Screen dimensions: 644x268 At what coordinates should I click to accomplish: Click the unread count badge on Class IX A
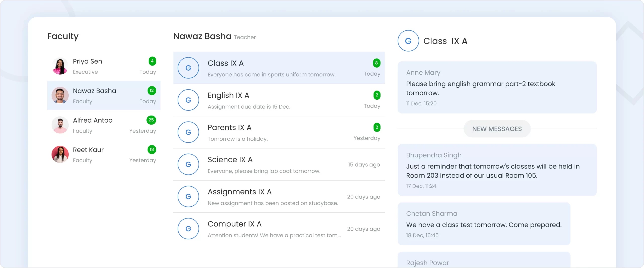pyautogui.click(x=376, y=63)
